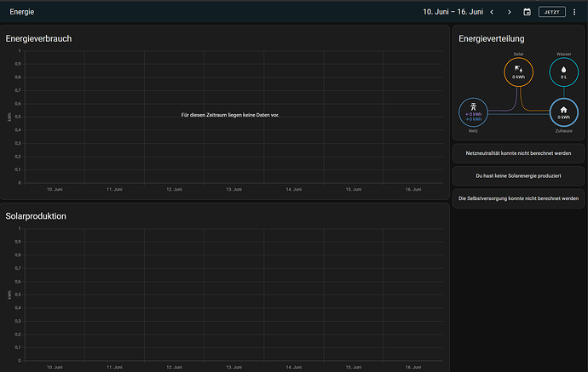Select the Wasser water drop node
The width and height of the screenshot is (588, 372).
tap(563, 72)
